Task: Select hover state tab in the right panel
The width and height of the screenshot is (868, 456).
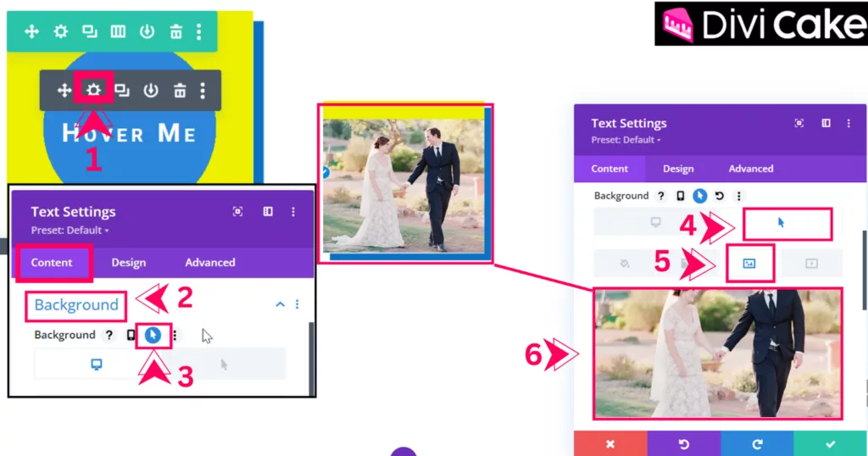Action: pyautogui.click(x=781, y=222)
